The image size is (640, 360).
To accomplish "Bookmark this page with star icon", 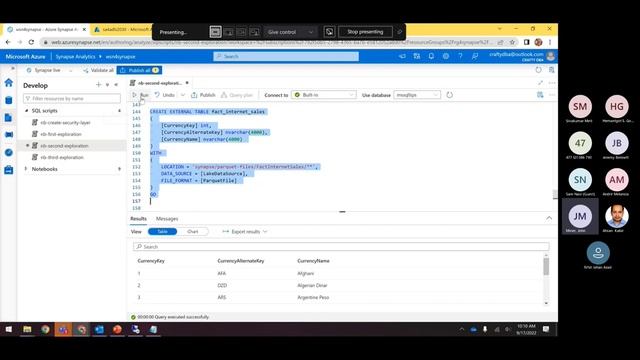I will point(512,42).
